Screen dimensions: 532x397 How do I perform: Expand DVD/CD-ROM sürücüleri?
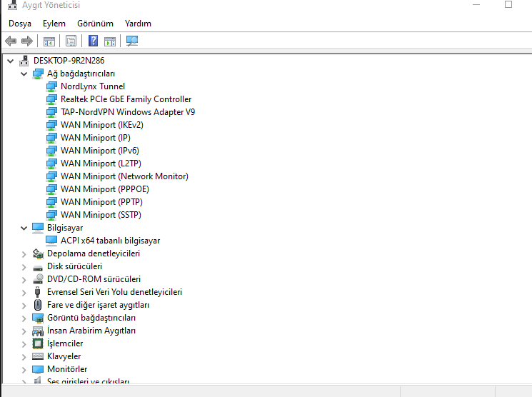pos(24,280)
